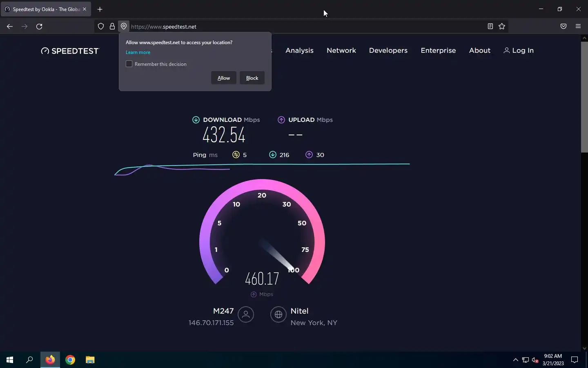Open Save to Pocket icon
Image resolution: width=588 pixels, height=368 pixels.
(x=563, y=27)
